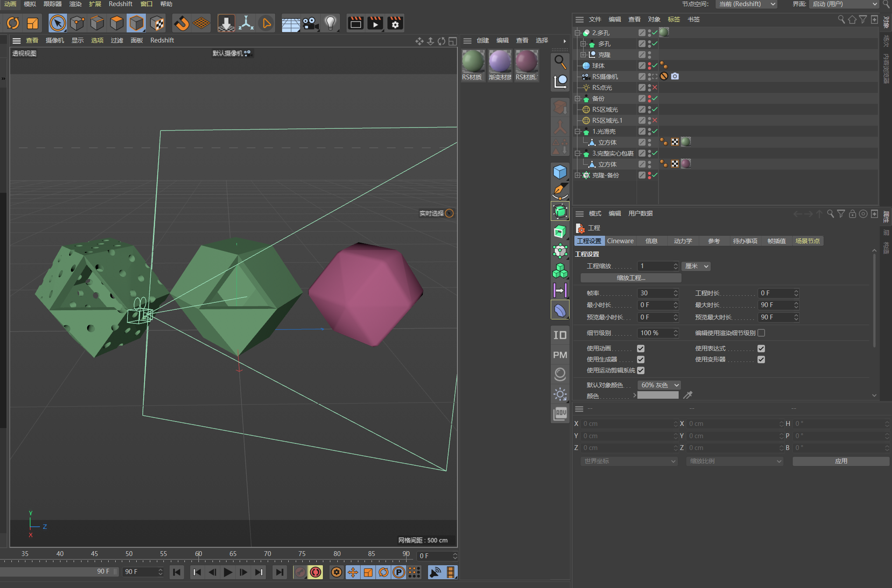Screen dimensions: 892x588
Task: Open object manager 标签 menu
Action: (x=674, y=19)
